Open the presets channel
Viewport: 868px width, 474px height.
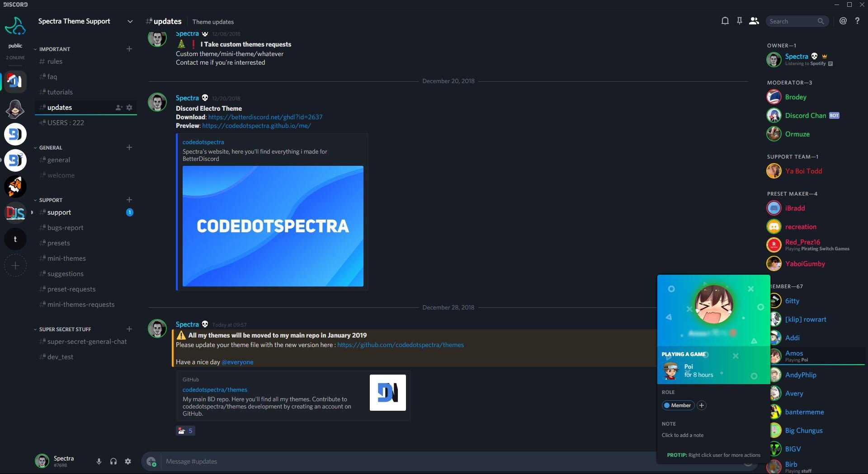tap(86, 243)
